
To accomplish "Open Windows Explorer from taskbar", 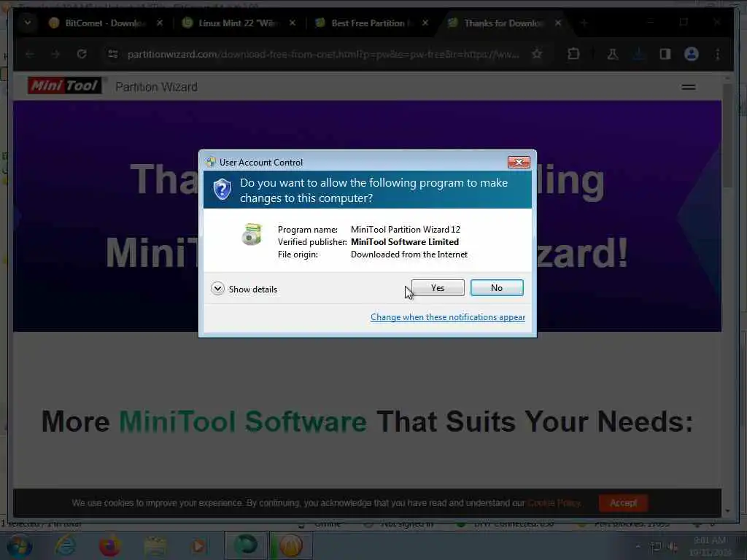I will coord(155,545).
